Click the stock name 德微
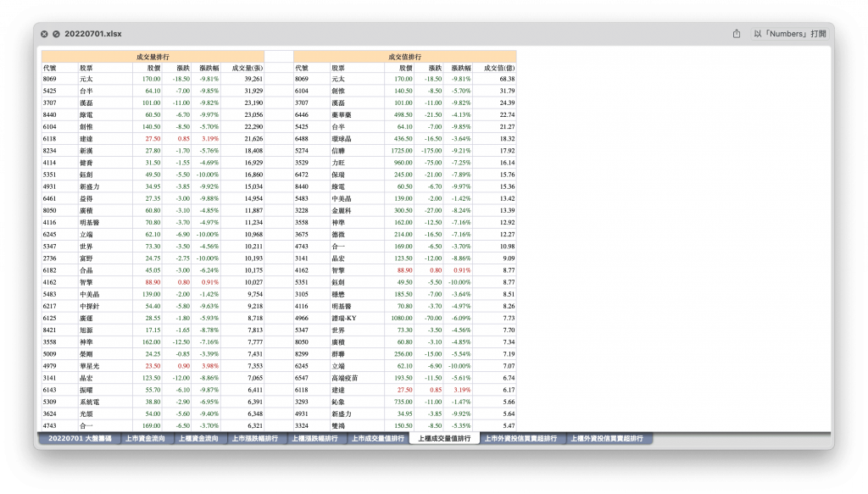868x494 pixels. [x=338, y=235]
